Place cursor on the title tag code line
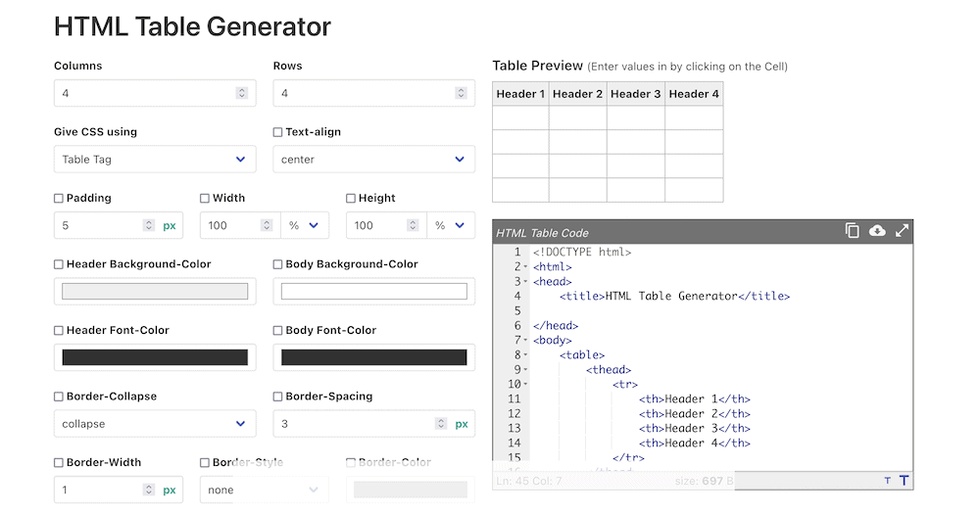This screenshot has height=514, width=980. 674,296
